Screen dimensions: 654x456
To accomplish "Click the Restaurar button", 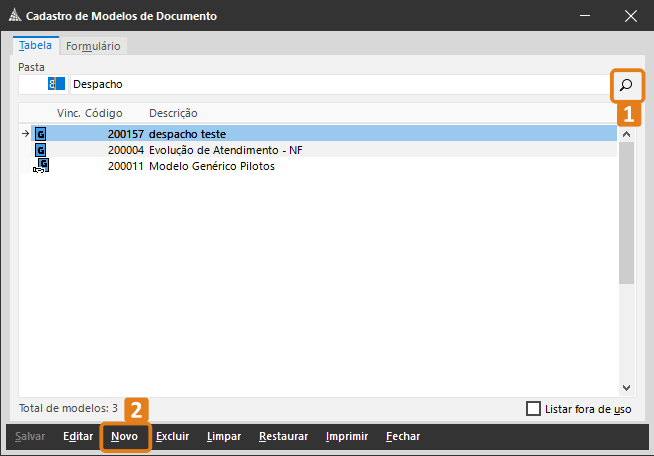I will coord(284,436).
